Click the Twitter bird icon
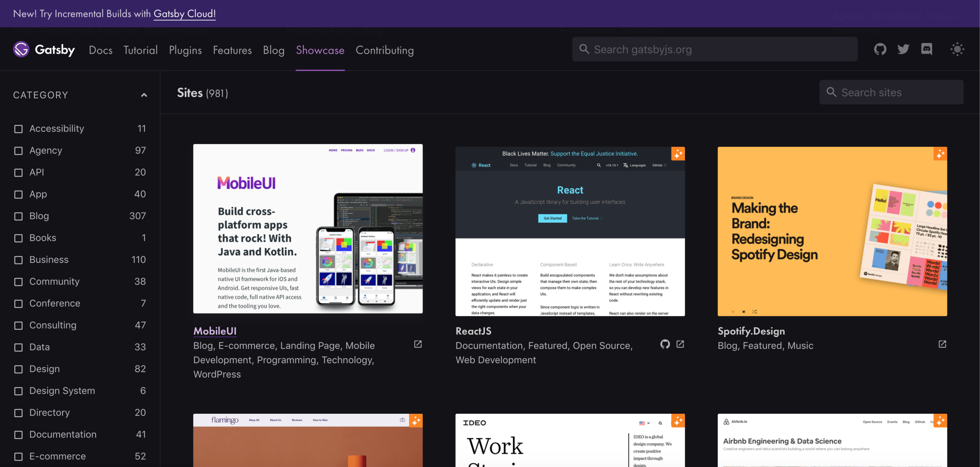 pyautogui.click(x=903, y=49)
